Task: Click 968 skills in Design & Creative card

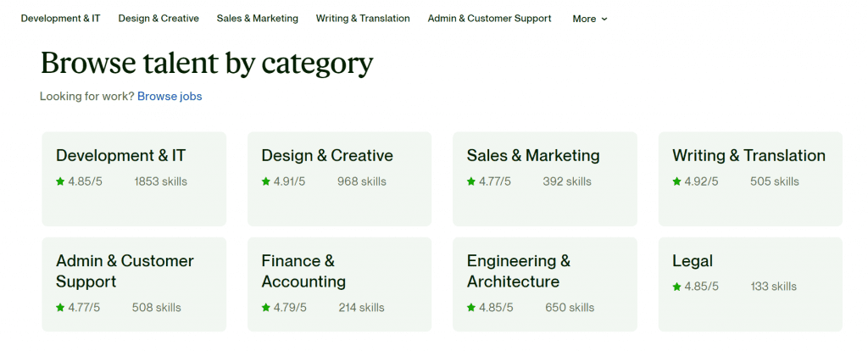Action: 361,181
